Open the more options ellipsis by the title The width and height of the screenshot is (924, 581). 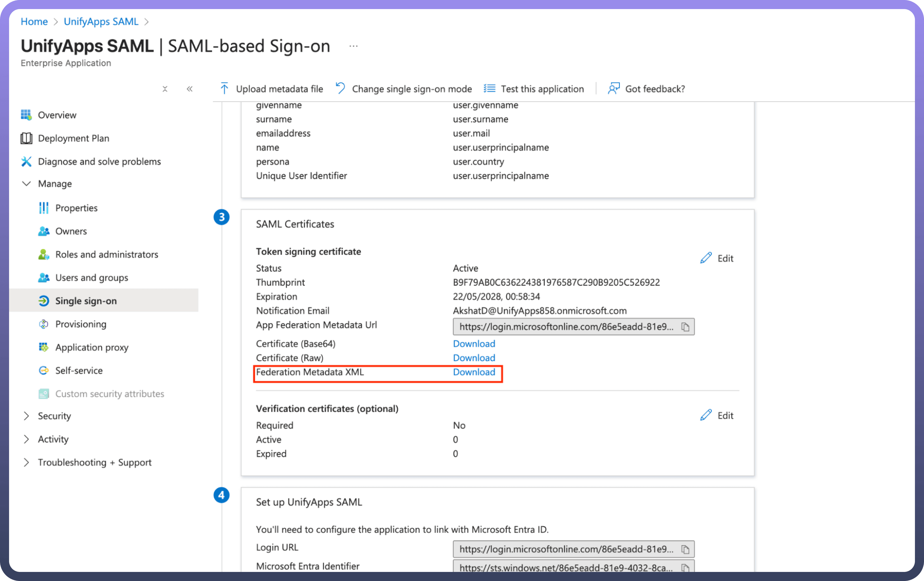point(353,46)
